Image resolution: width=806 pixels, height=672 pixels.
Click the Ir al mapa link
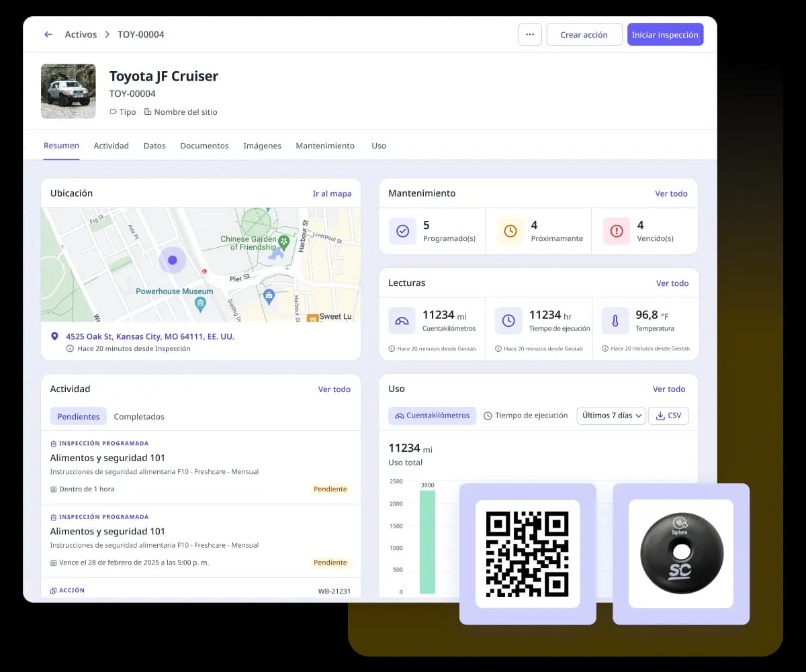click(x=332, y=193)
